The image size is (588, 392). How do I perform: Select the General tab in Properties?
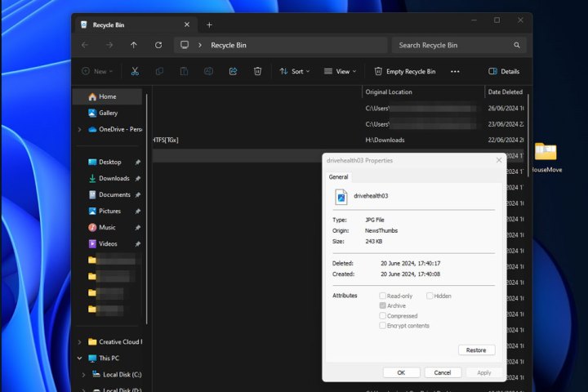[338, 176]
